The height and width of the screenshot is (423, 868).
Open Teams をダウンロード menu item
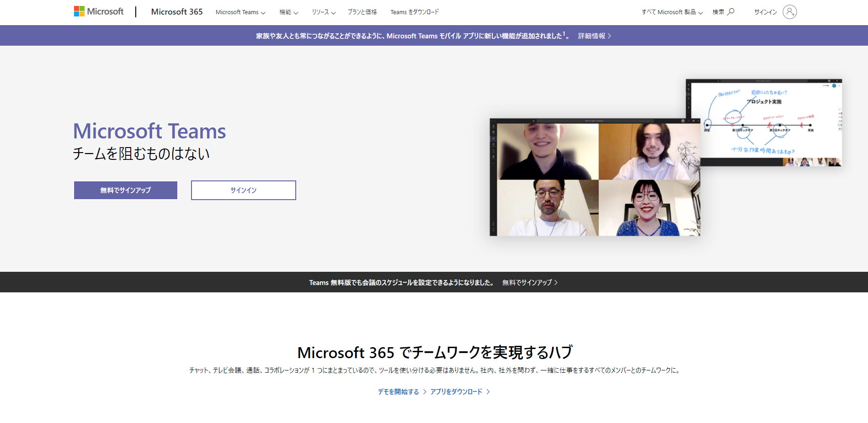(415, 12)
